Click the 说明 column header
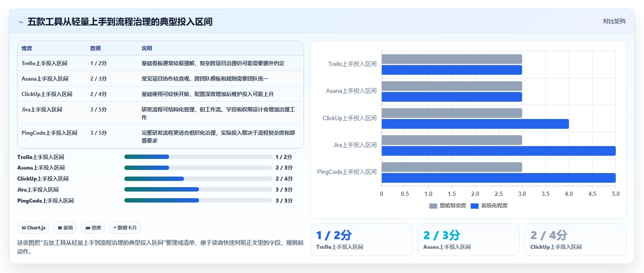This screenshot has width=644, height=273. pyautogui.click(x=147, y=48)
